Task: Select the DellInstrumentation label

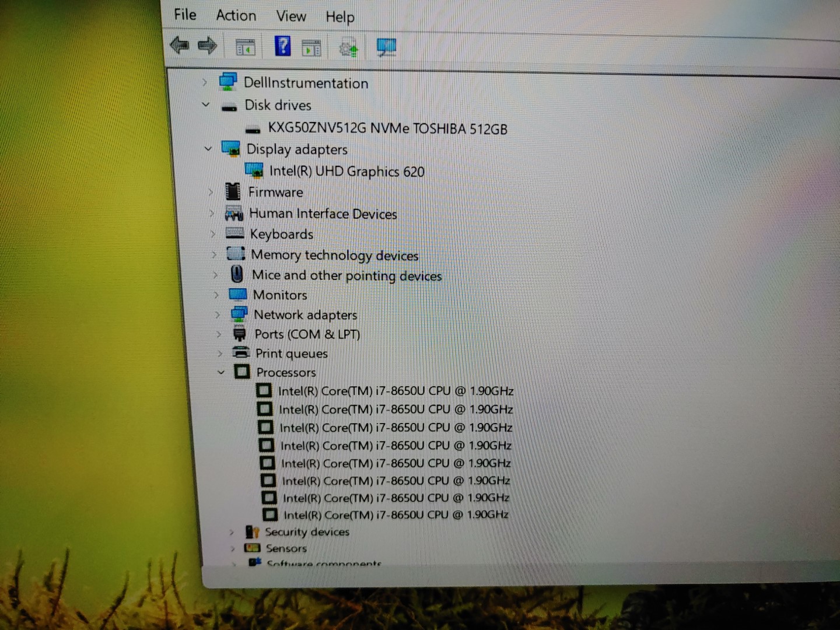Action: pos(306,83)
